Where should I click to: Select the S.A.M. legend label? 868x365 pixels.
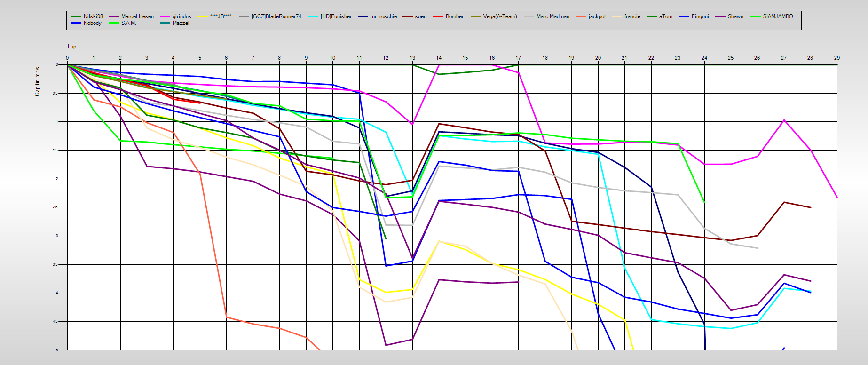pos(128,23)
